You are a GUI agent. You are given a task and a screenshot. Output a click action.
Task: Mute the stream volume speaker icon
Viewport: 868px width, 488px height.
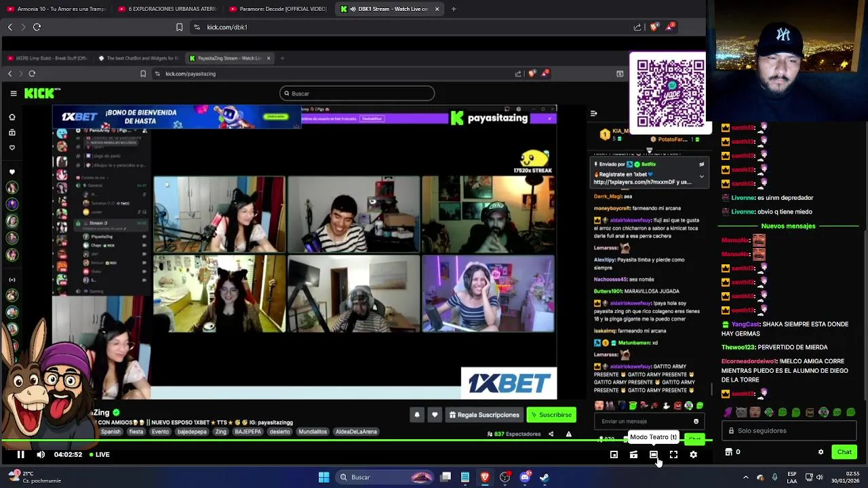pos(41,455)
